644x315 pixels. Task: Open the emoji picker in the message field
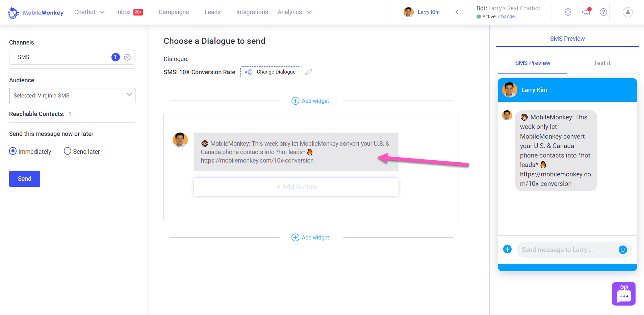coord(623,250)
